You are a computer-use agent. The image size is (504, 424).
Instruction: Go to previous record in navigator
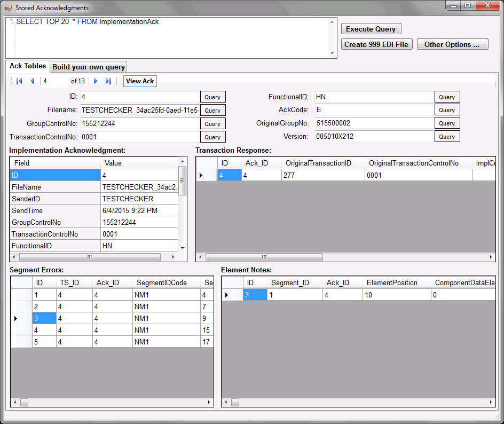(x=32, y=81)
